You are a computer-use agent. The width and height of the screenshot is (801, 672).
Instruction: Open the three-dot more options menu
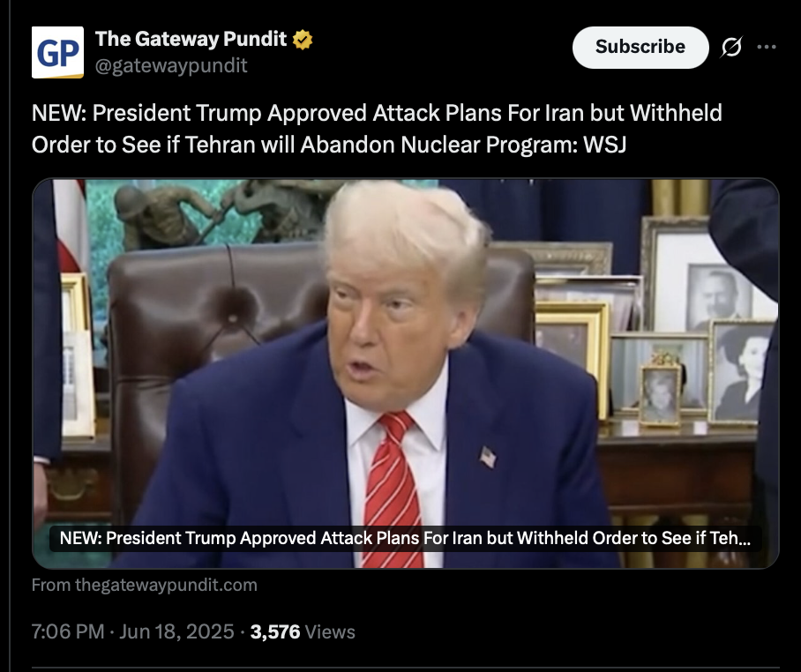(x=767, y=47)
